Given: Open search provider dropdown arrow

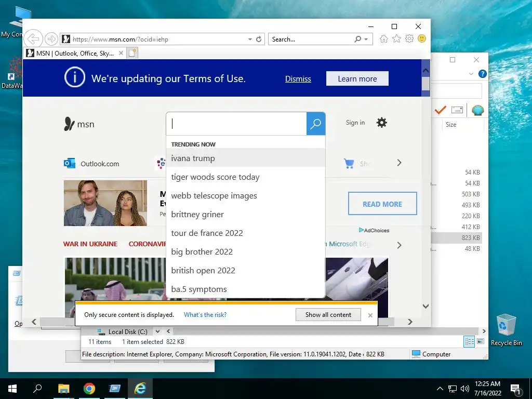Looking at the screenshot, I should [x=366, y=39].
